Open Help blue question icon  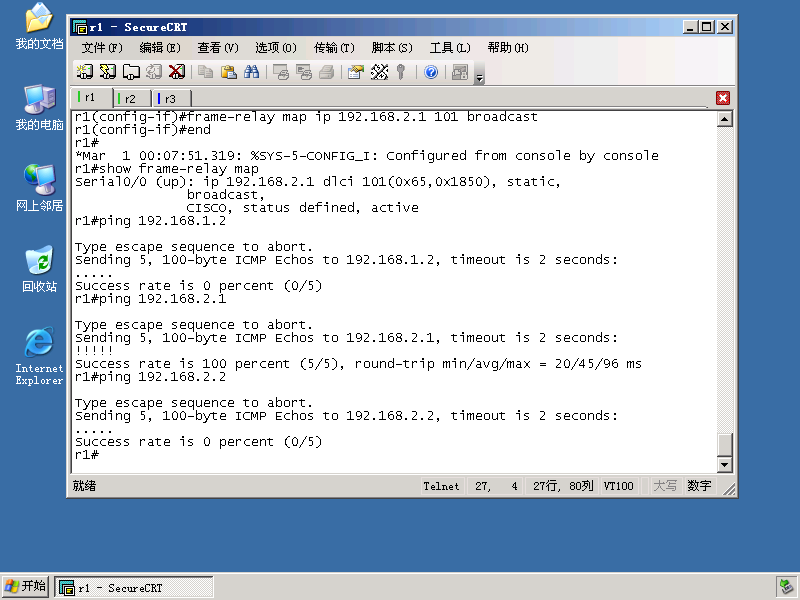431,72
